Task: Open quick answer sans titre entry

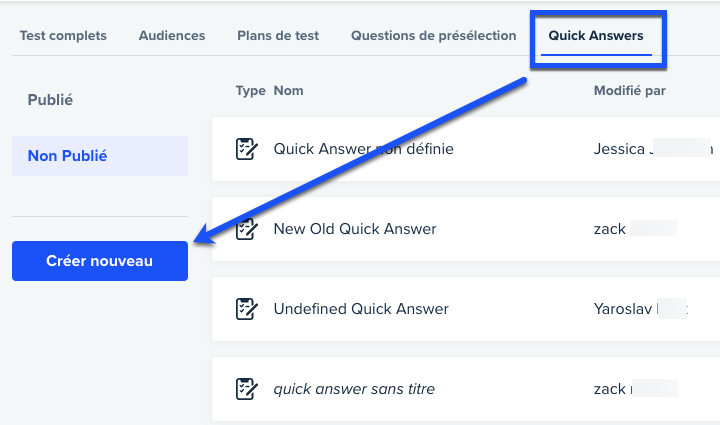Action: tap(466, 389)
